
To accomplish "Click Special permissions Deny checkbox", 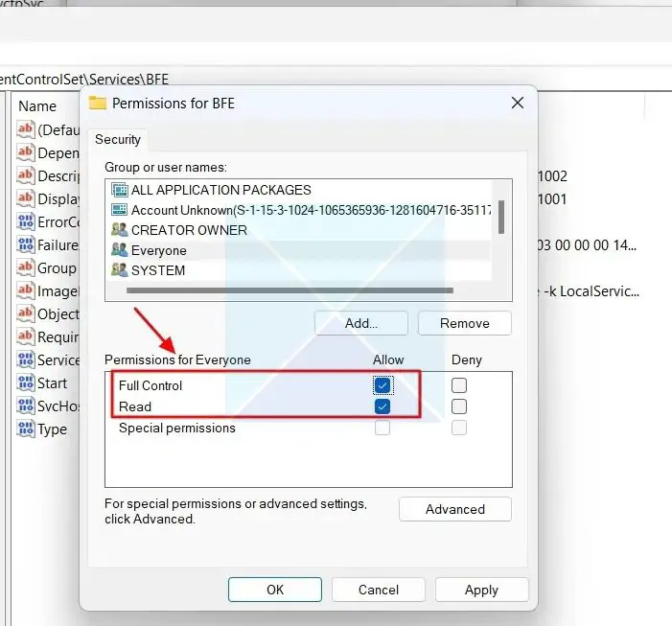I will click(459, 428).
